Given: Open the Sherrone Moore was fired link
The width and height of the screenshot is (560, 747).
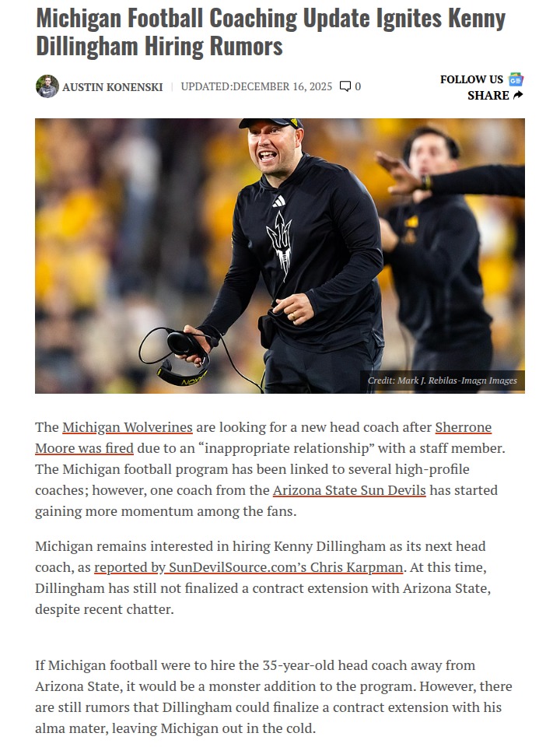Looking at the screenshot, I should tap(264, 438).
